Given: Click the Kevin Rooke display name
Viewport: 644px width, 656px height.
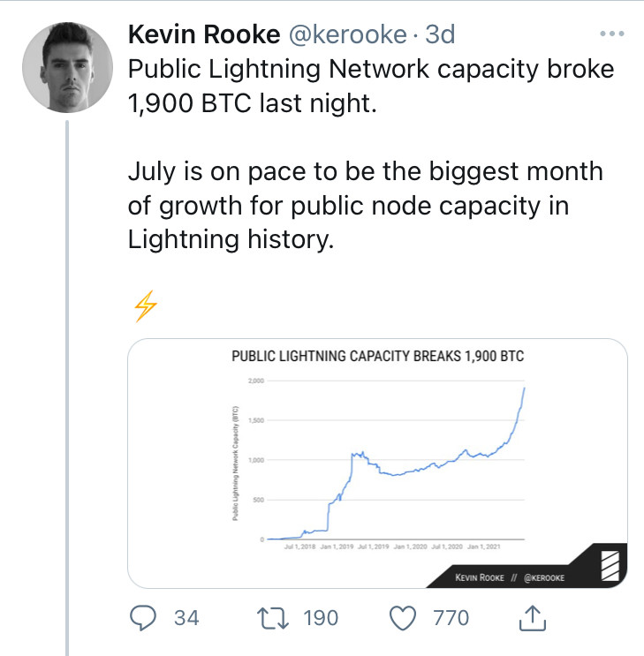Looking at the screenshot, I should (x=204, y=34).
